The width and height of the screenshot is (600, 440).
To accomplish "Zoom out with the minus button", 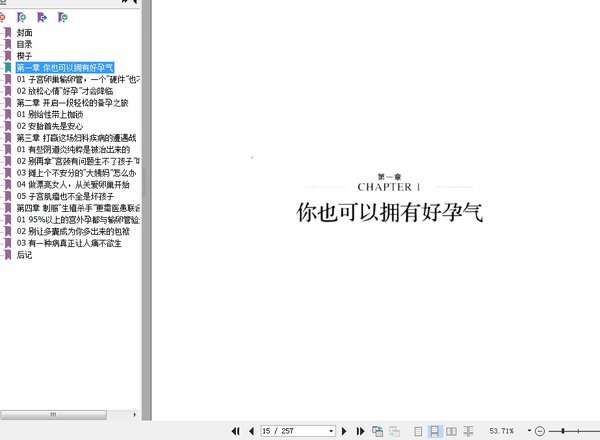I will click(x=540, y=431).
